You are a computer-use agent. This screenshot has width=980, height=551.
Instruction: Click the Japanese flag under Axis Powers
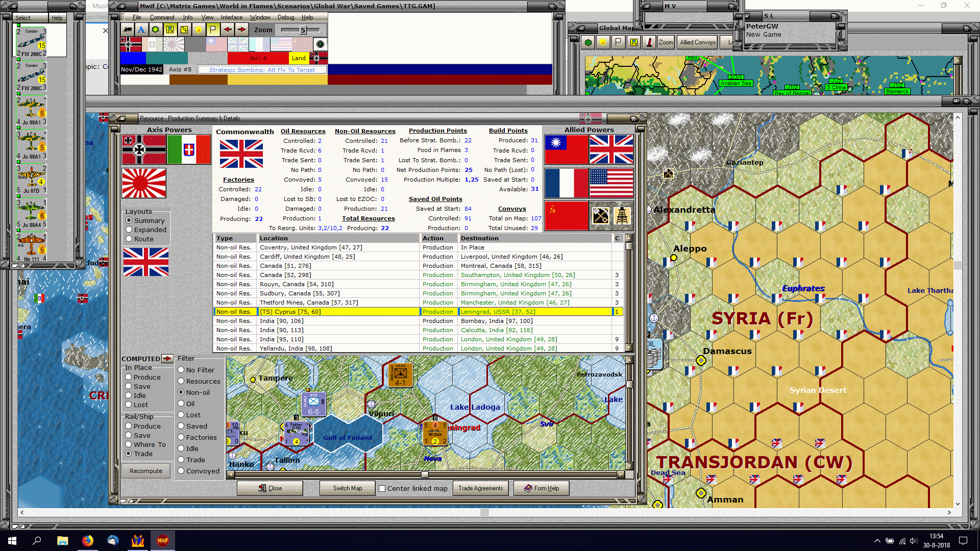coord(144,183)
